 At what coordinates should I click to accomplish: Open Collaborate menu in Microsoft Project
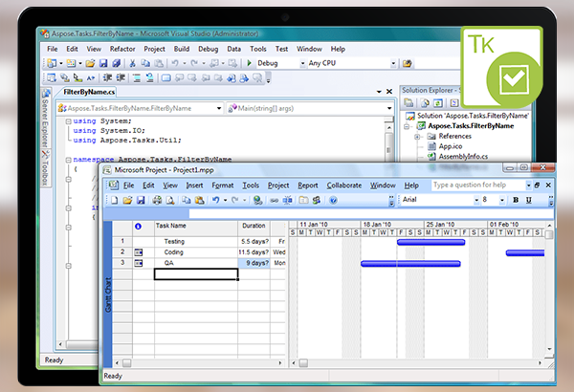tap(344, 185)
